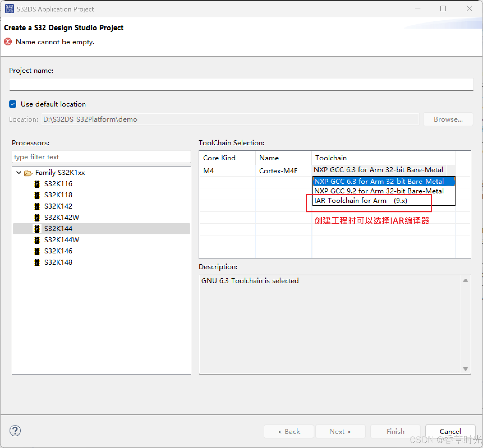Click the S32K146 chip icon

pyautogui.click(x=37, y=251)
